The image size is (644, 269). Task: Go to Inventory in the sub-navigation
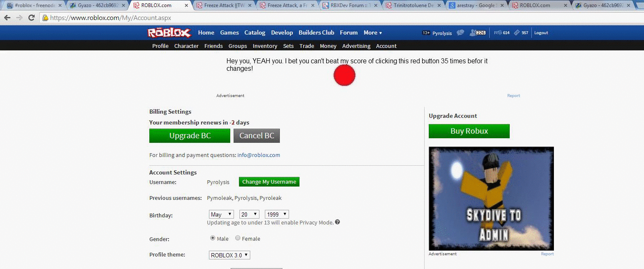[x=265, y=46]
